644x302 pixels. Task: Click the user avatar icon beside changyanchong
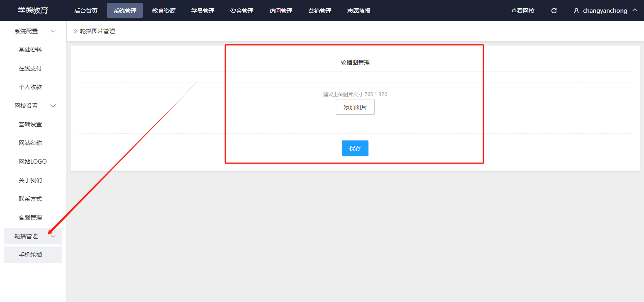(x=576, y=11)
